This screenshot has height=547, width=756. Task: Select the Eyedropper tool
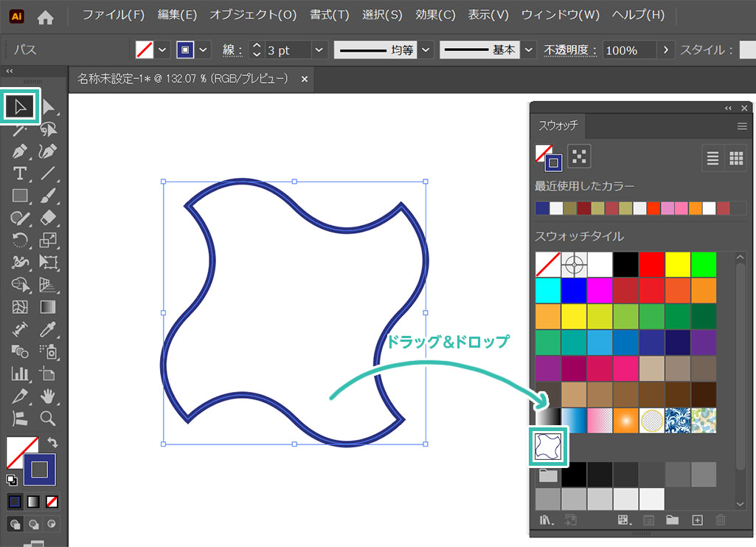48,329
